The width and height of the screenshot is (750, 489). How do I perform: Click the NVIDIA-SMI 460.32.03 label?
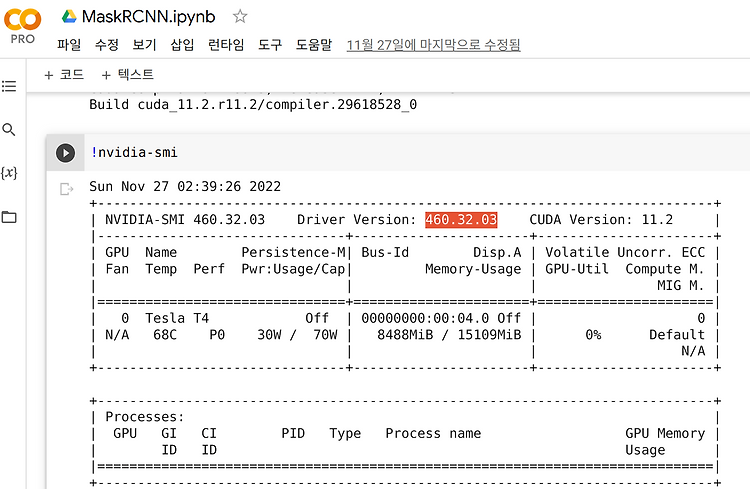[x=185, y=220]
